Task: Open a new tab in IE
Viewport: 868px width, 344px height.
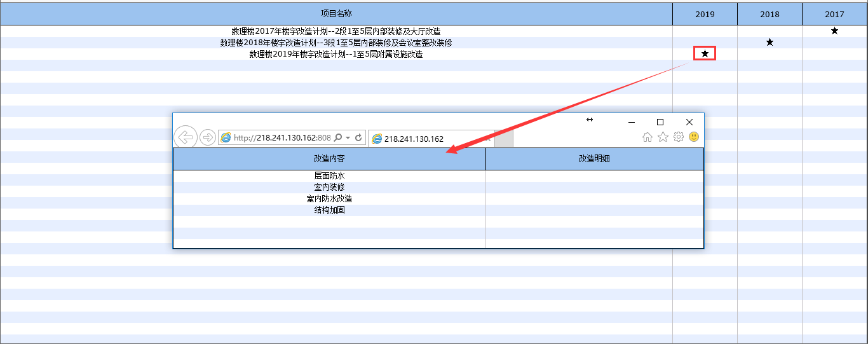Action: pyautogui.click(x=503, y=139)
